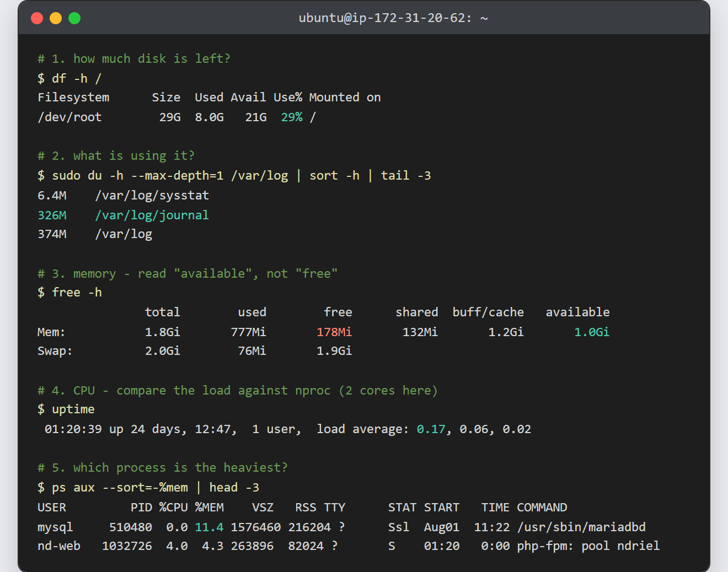728x572 pixels.
Task: Click 'Mounted on' column header
Action: [345, 98]
